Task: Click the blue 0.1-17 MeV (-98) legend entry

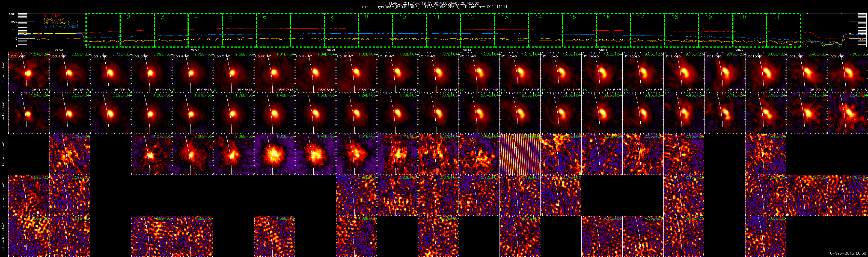Action: [61, 26]
